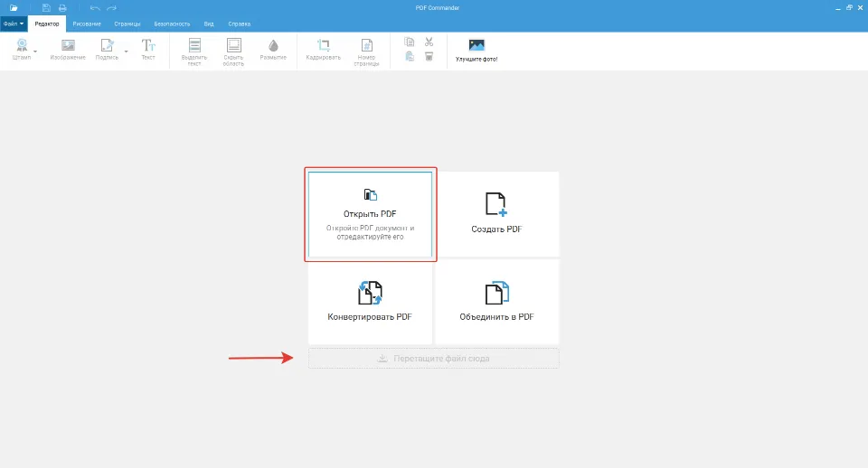
Task: Select the Изображение image tool
Action: [68, 49]
